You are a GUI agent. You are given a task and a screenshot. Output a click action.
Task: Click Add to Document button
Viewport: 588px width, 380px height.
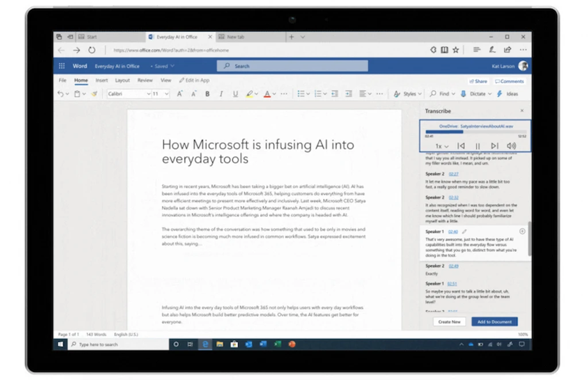494,322
